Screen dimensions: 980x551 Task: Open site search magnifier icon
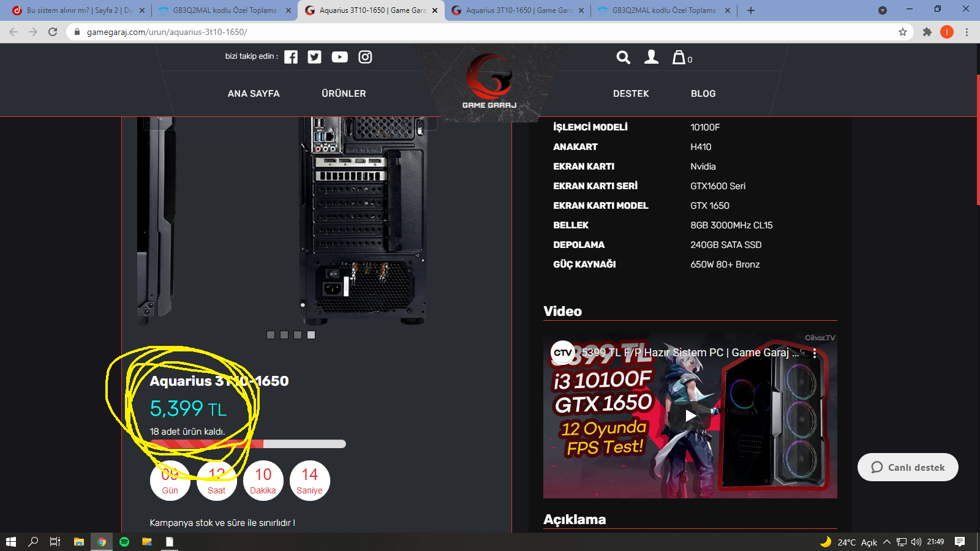pos(623,58)
